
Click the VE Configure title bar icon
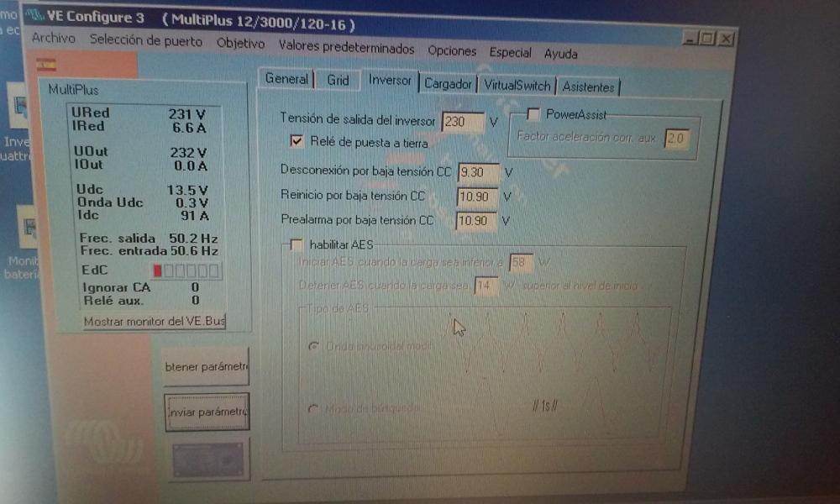pos(34,15)
